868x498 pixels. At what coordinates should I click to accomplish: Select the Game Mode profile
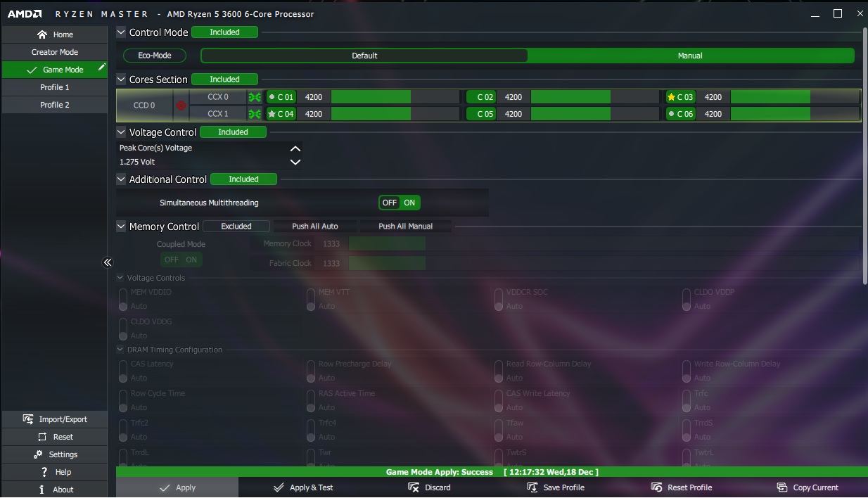54,70
